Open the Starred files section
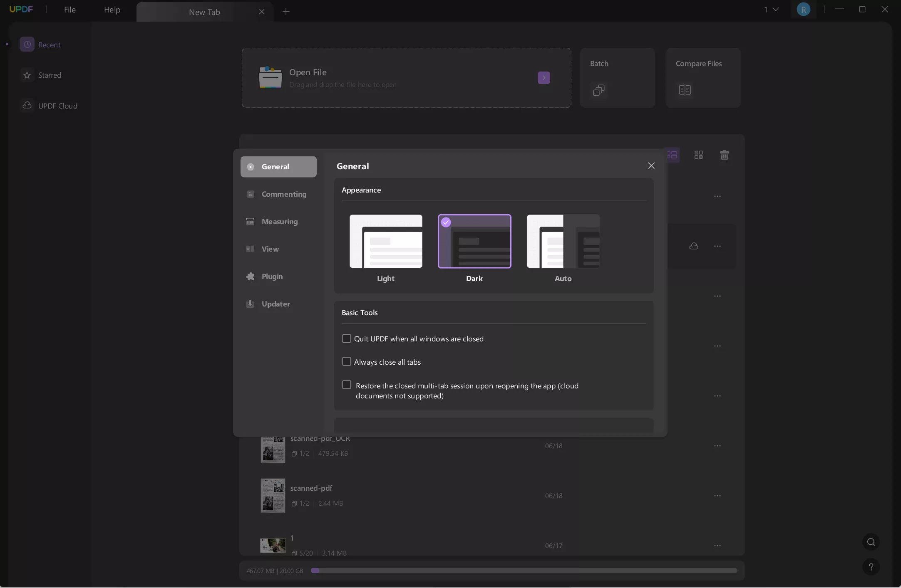The height and width of the screenshot is (588, 901). point(40,75)
